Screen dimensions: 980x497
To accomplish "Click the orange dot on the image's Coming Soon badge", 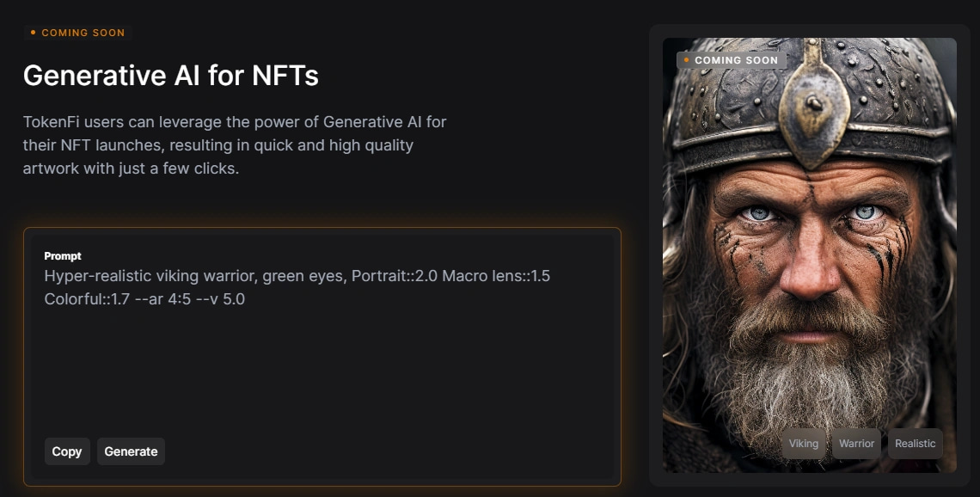I will tap(687, 60).
